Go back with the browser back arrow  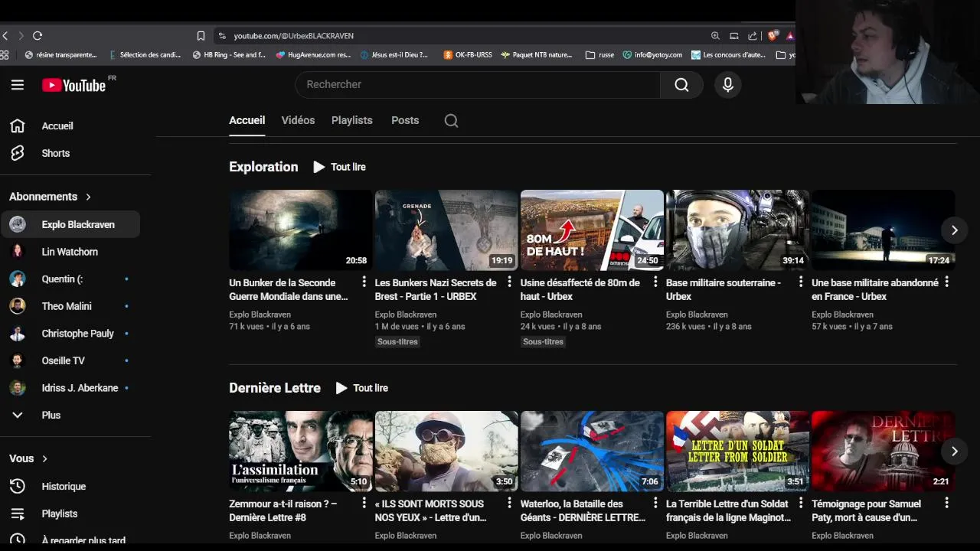[5, 35]
